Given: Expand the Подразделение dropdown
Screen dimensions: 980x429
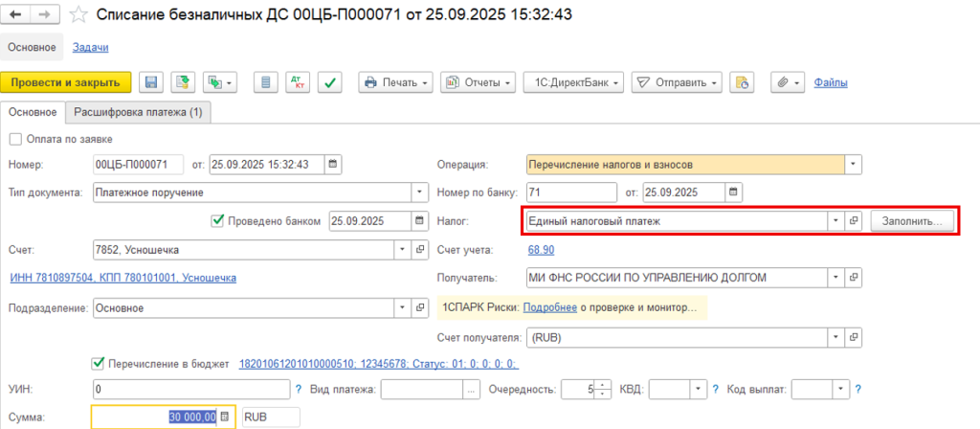Looking at the screenshot, I should click(x=403, y=307).
